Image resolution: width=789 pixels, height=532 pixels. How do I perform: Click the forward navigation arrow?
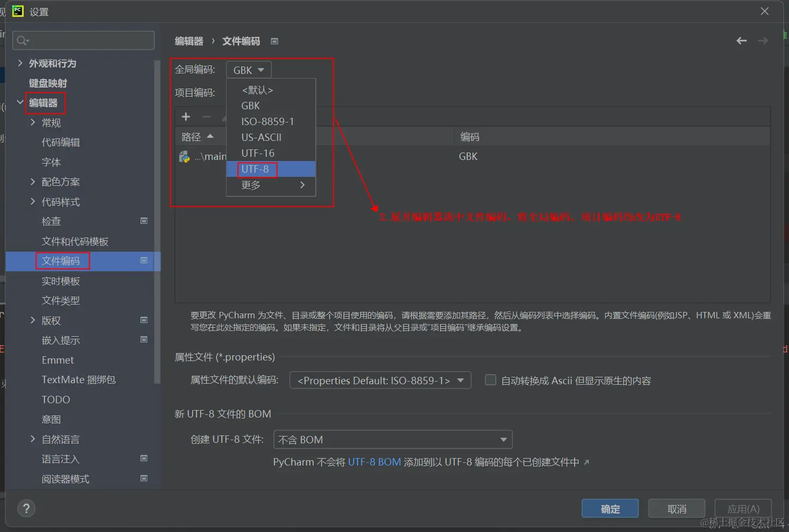click(x=763, y=41)
